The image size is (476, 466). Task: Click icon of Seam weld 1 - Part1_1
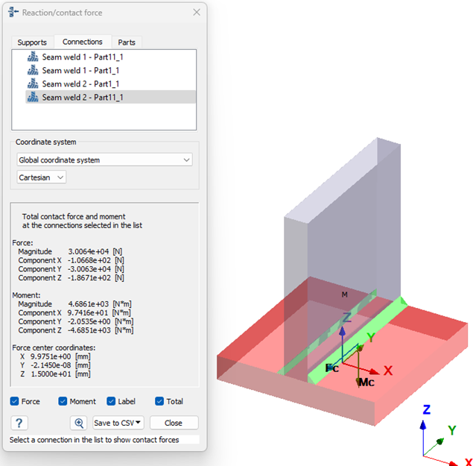[33, 70]
